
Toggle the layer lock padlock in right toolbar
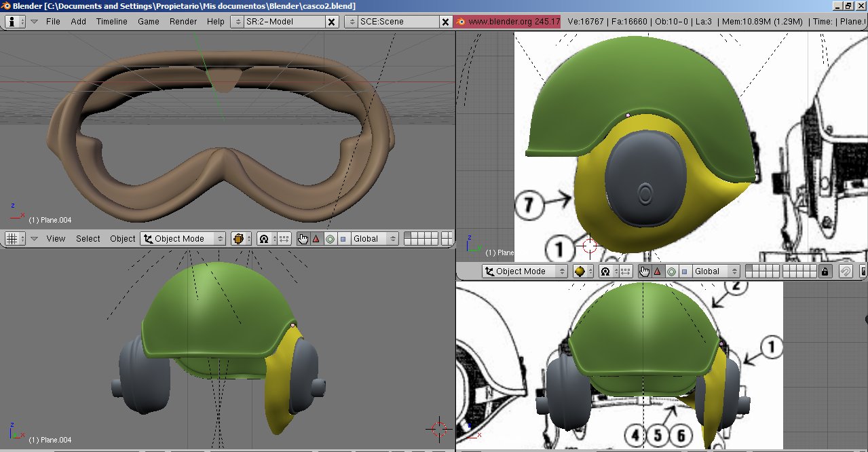825,271
